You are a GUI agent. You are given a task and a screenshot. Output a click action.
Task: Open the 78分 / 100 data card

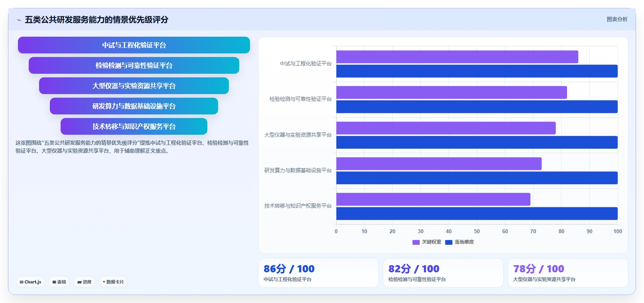pos(568,273)
